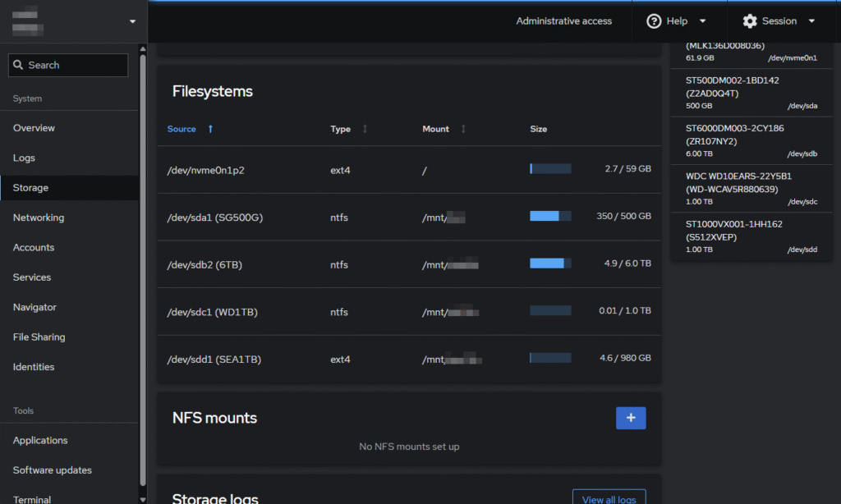Click the View all logs button
Screen dimensions: 841x504
609,497
